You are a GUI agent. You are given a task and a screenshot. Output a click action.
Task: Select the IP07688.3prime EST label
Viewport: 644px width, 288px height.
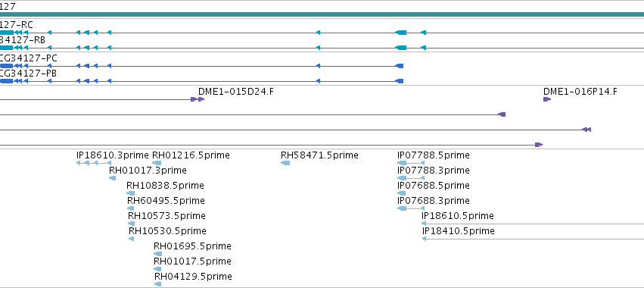pyautogui.click(x=434, y=201)
